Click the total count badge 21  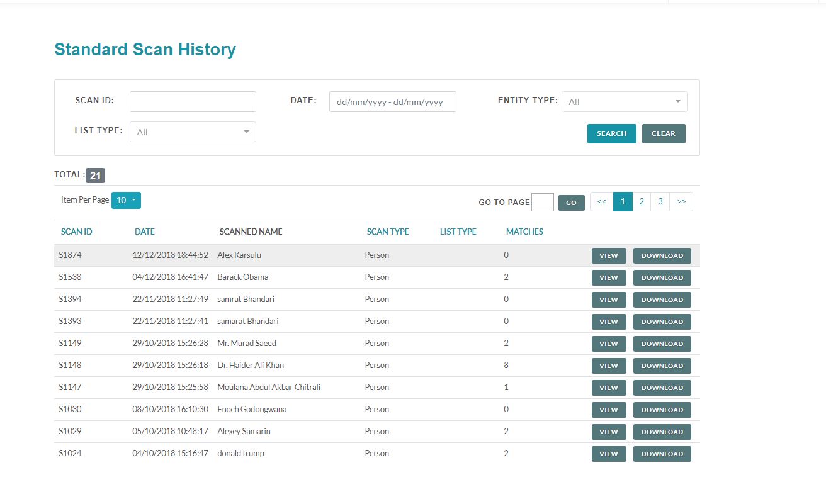(95, 176)
